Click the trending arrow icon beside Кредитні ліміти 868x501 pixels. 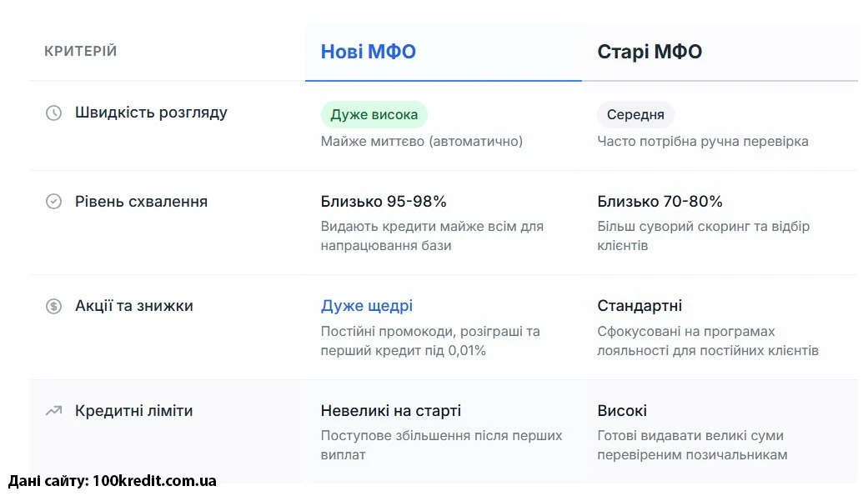pos(53,410)
